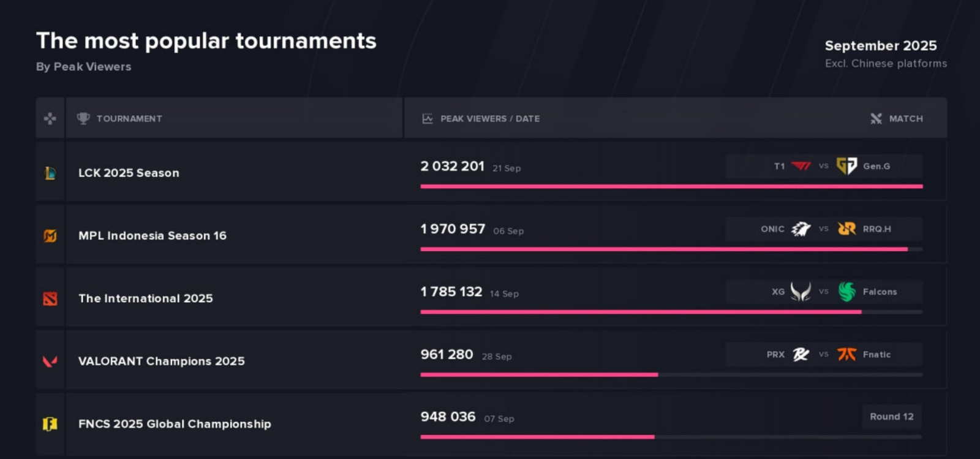Image resolution: width=980 pixels, height=459 pixels.
Task: Click the T1 team logo
Action: pos(801,166)
